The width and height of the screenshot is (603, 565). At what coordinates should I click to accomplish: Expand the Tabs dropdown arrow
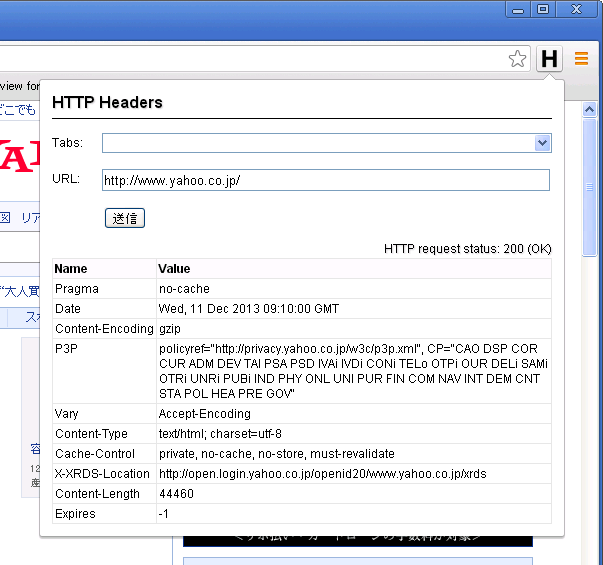(x=543, y=143)
